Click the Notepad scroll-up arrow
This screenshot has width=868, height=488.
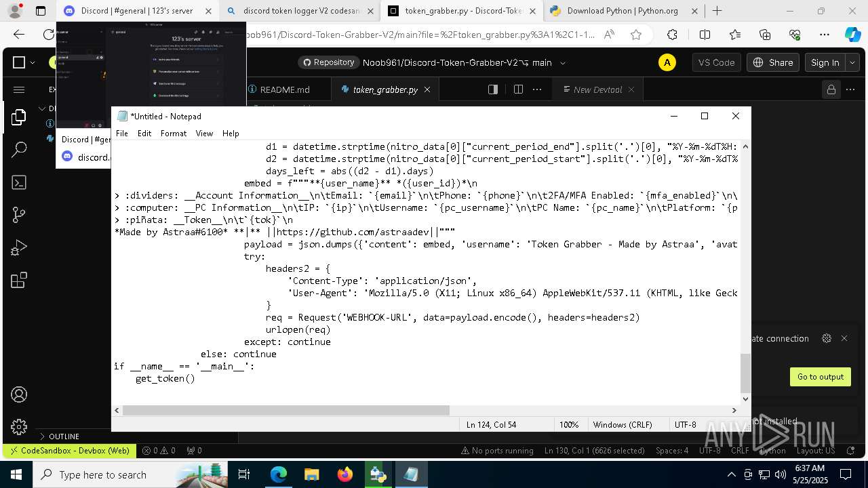coord(745,146)
